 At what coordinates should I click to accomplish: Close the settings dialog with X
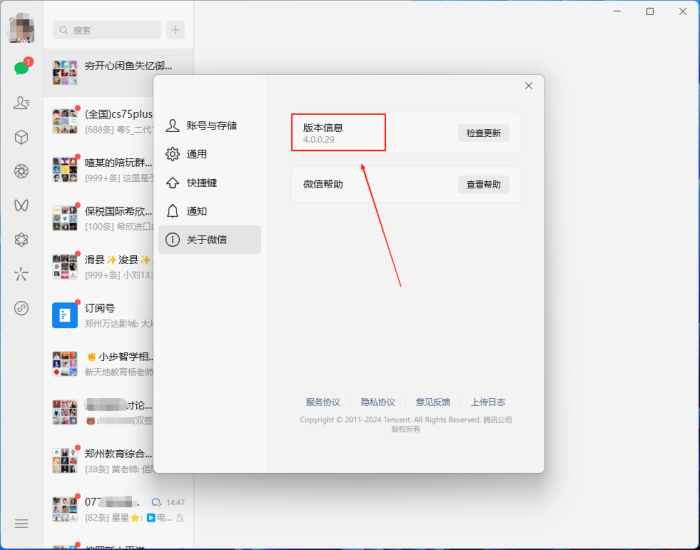[x=529, y=86]
